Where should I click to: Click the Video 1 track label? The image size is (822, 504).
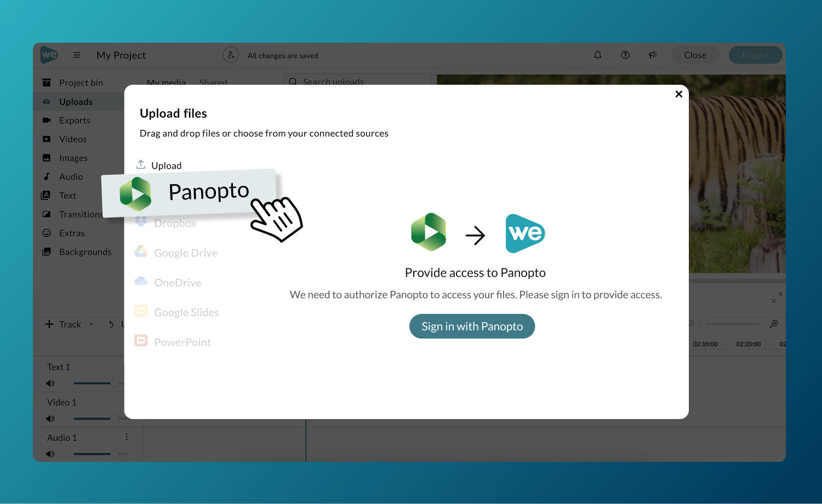tap(62, 402)
